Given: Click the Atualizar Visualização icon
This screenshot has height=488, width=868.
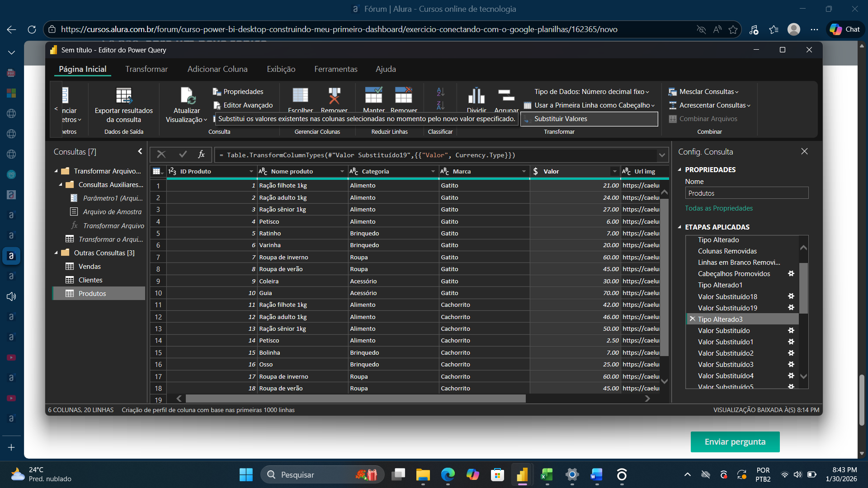Looking at the screenshot, I should pyautogui.click(x=187, y=96).
